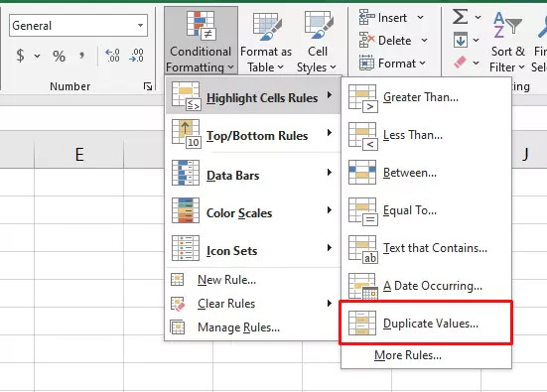This screenshot has width=547, height=392.
Task: Expand the AutoSum dropdown arrow
Action: click(478, 17)
